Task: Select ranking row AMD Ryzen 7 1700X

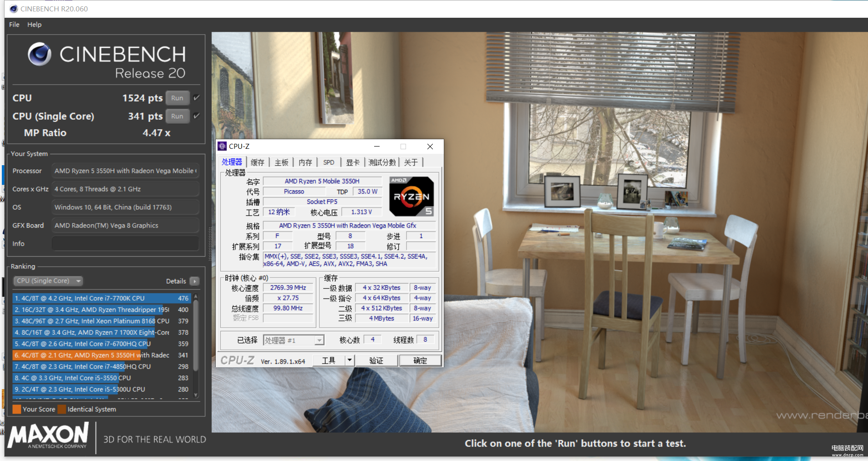Action: pyautogui.click(x=102, y=332)
